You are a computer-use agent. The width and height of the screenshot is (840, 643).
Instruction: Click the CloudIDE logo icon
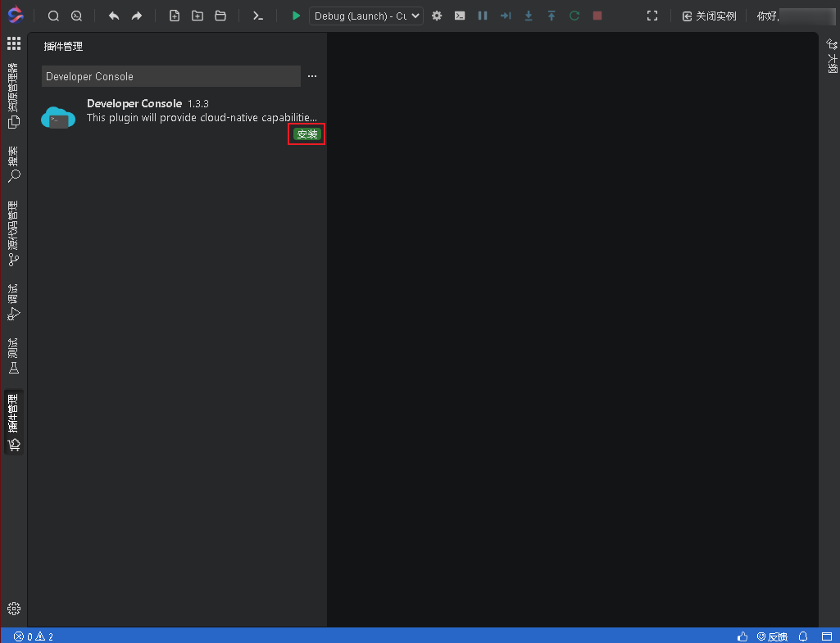click(x=16, y=16)
